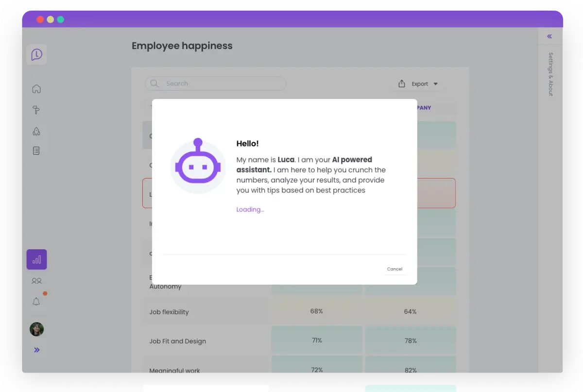583x392 pixels.
Task: Open the Export share icon
Action: [402, 83]
